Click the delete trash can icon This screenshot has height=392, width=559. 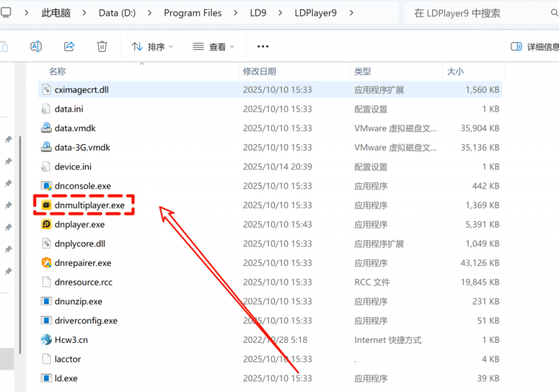(102, 46)
